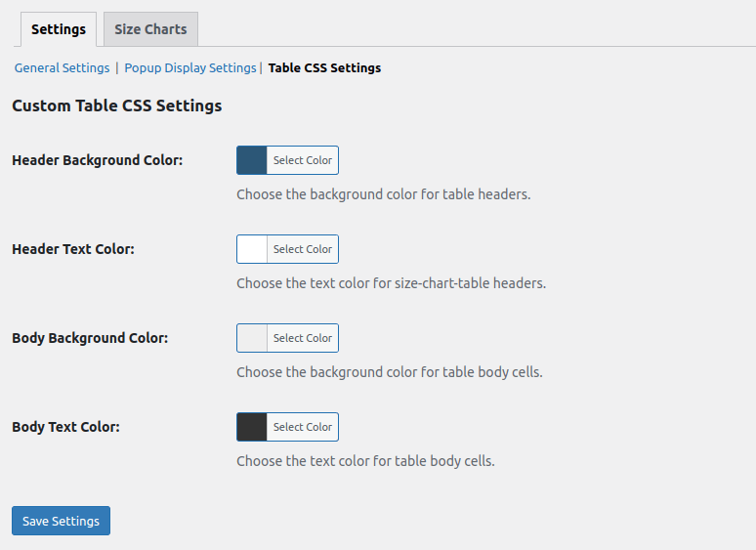Select the Table CSS Settings section

point(324,68)
